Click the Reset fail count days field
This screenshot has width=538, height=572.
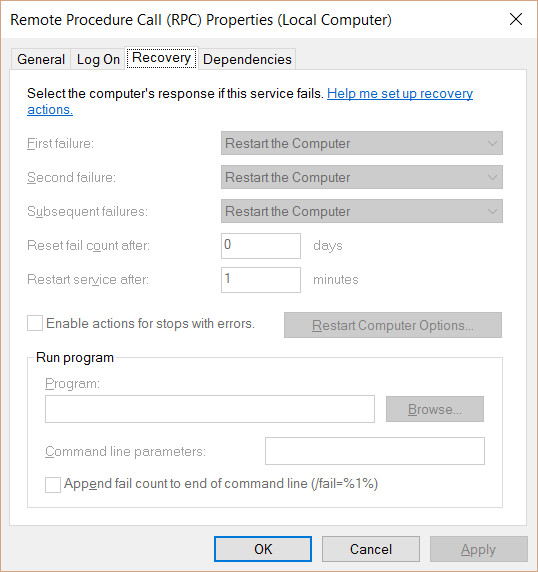pyautogui.click(x=261, y=246)
